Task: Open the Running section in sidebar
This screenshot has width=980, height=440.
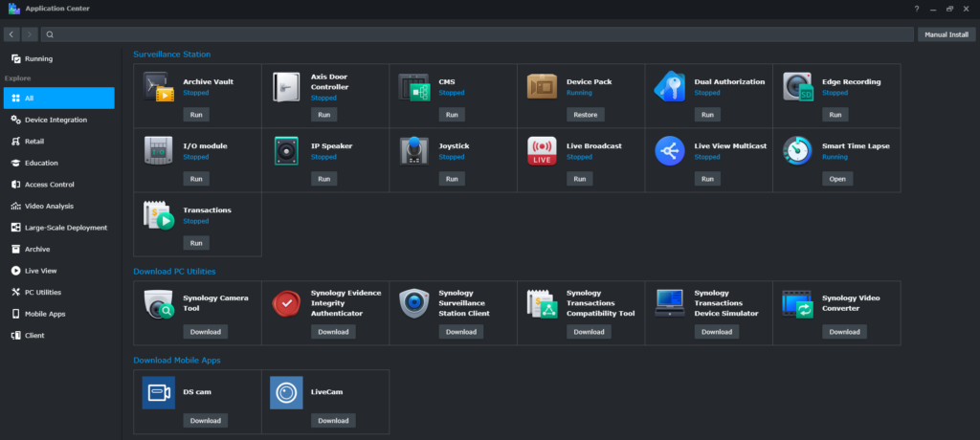Action: pyautogui.click(x=58, y=58)
